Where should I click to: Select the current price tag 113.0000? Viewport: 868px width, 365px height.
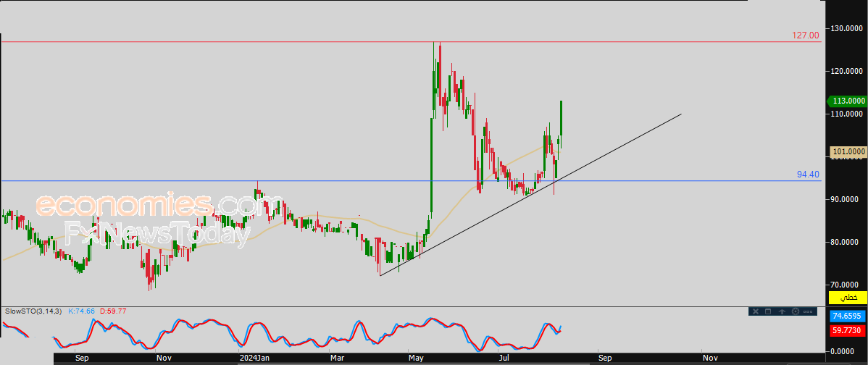pos(847,101)
